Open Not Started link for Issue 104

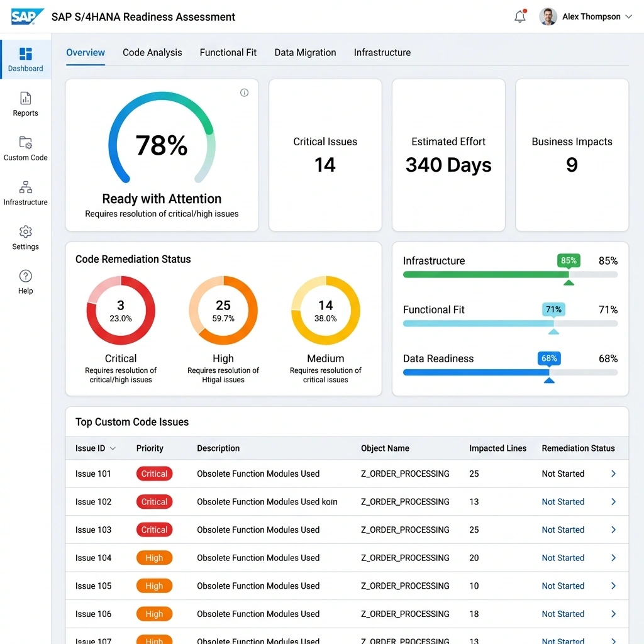[563, 557]
